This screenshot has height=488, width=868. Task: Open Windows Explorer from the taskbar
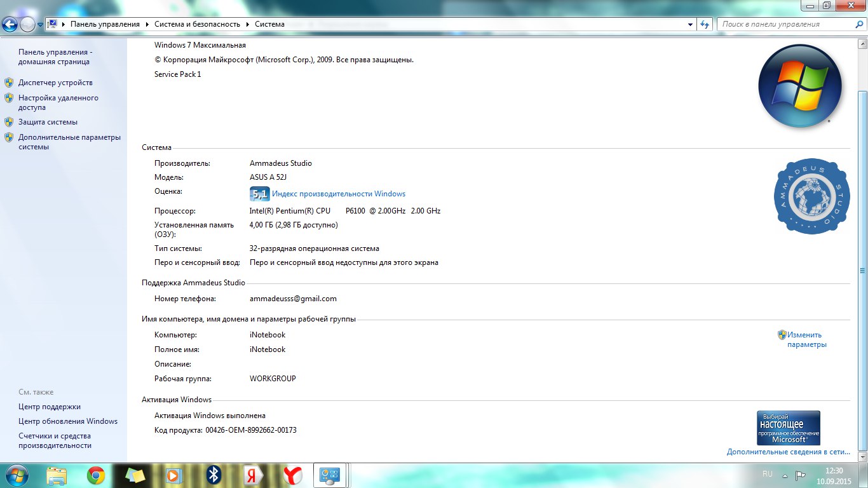click(57, 475)
